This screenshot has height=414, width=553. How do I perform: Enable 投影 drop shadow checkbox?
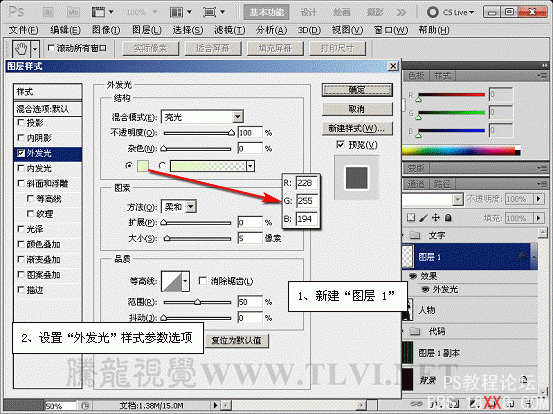tap(21, 122)
